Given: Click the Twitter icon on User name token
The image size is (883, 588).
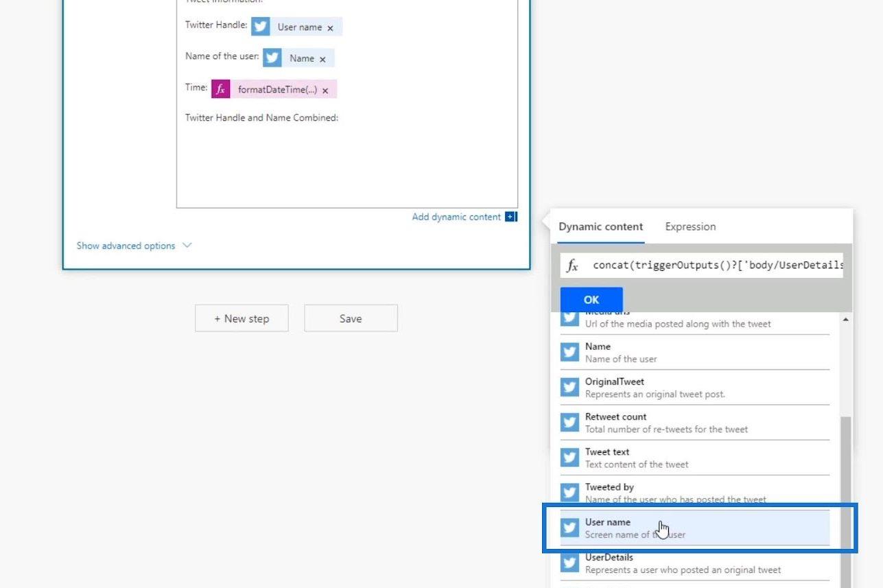Looking at the screenshot, I should pyautogui.click(x=260, y=27).
